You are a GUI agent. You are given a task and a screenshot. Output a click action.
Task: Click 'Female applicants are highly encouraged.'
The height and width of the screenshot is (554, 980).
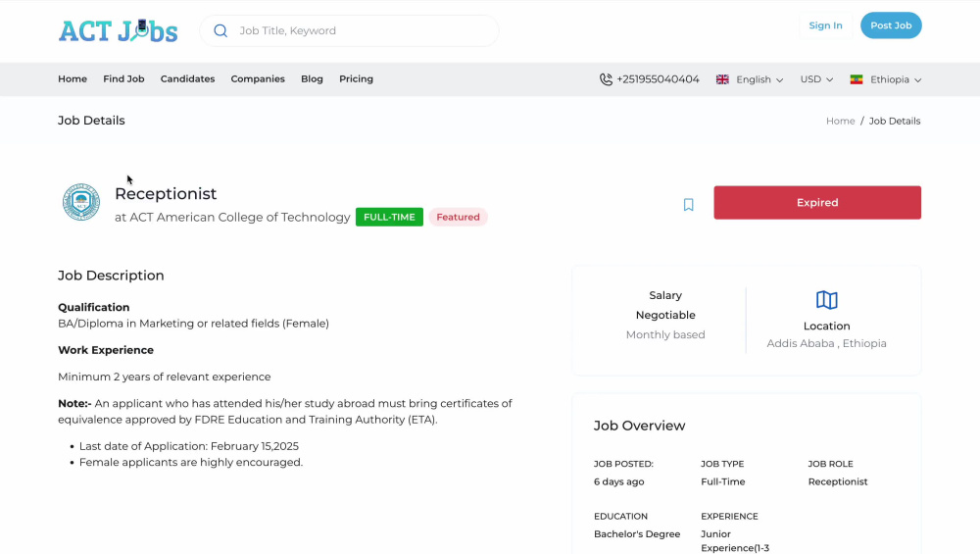191,463
